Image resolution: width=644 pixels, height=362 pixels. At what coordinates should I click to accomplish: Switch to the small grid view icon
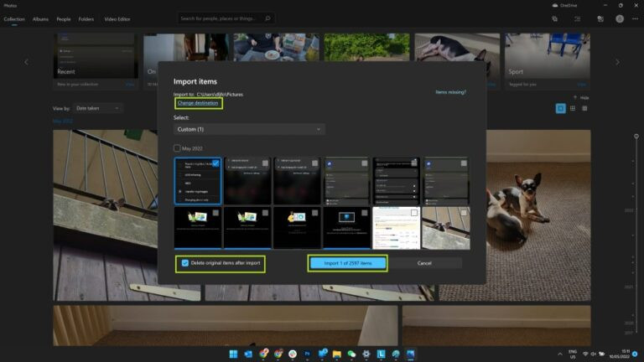[x=584, y=108]
